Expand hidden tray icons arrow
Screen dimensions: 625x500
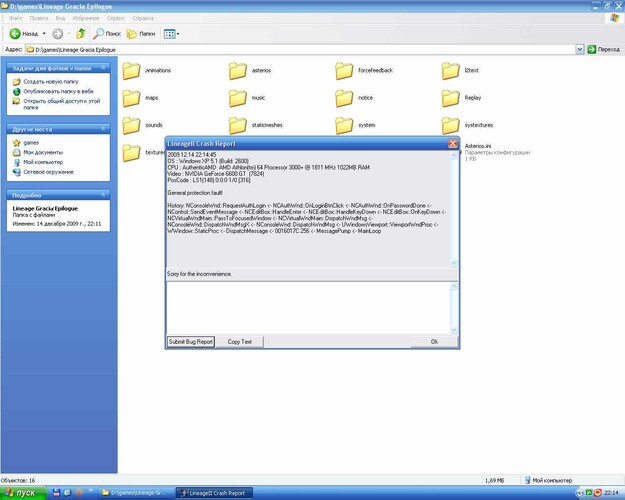pyautogui.click(x=580, y=493)
